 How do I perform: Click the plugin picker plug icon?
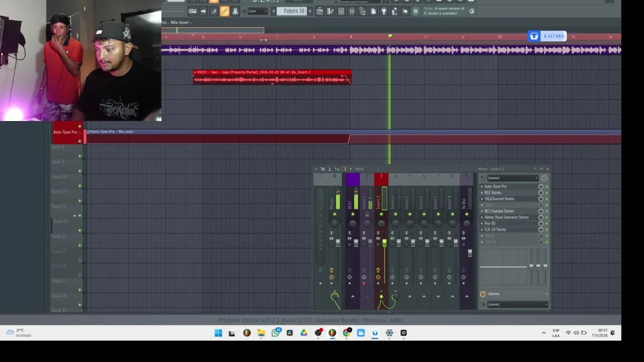(384, 11)
